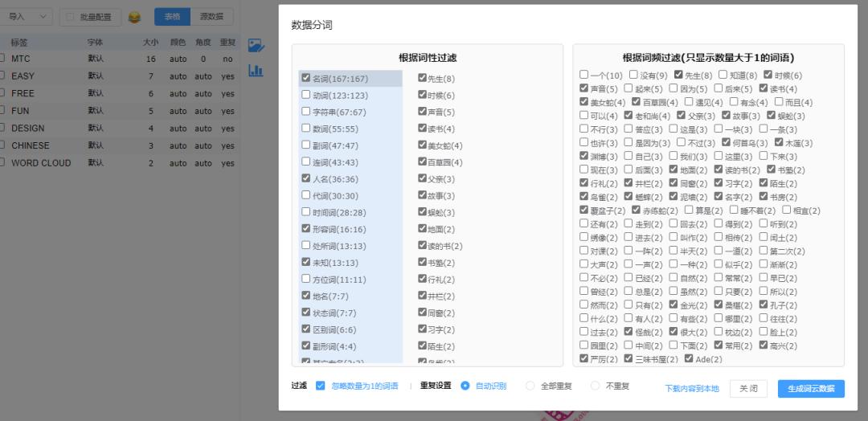This screenshot has width=868, height=421.
Task: Uncheck 何首乌(3) in the frequency filter
Action: coord(727,141)
